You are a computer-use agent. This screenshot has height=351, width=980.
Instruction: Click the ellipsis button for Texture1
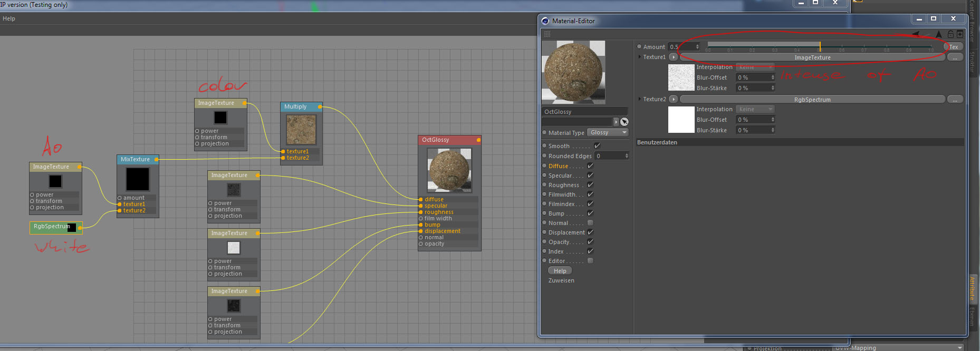955,57
